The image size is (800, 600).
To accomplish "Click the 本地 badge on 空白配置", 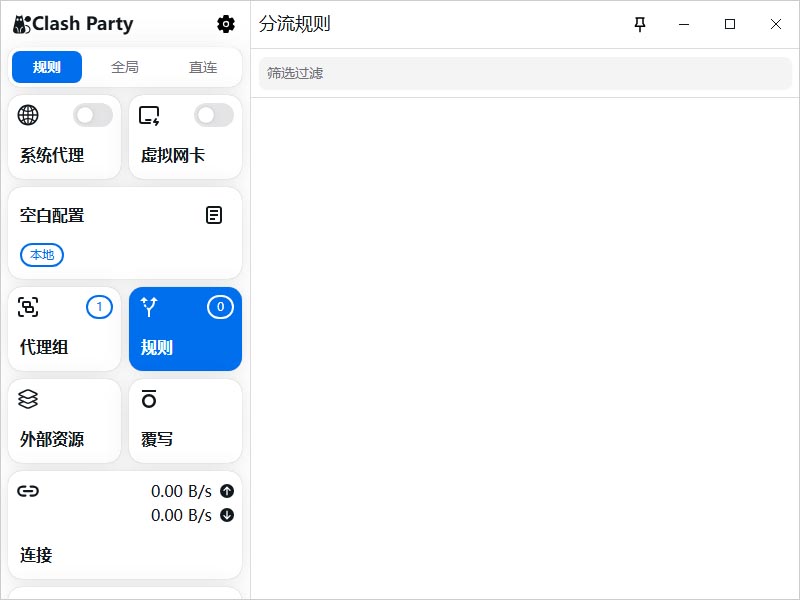I will click(41, 255).
